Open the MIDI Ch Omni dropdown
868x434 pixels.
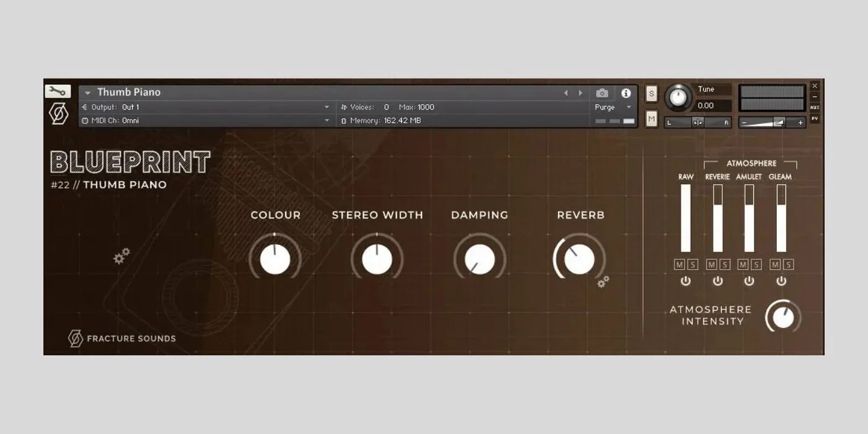coord(206,121)
